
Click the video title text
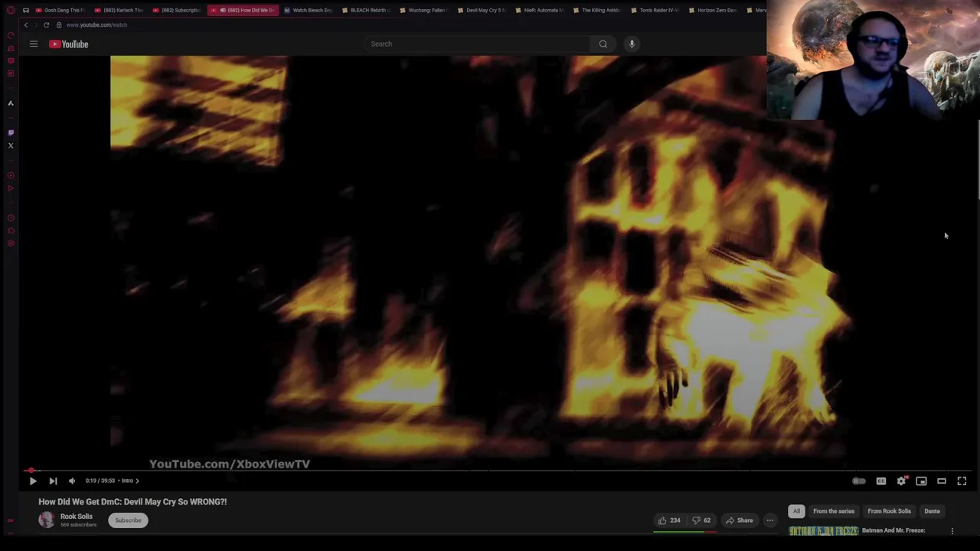132,502
